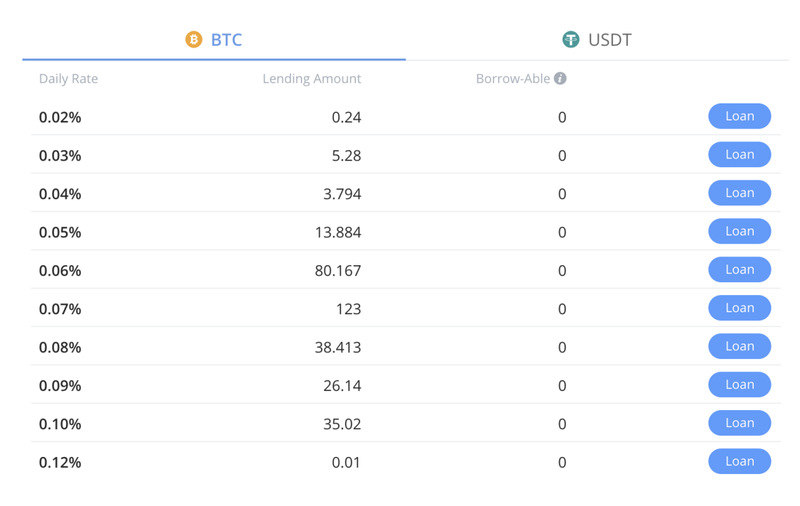This screenshot has width=800, height=506.
Task: Hit the Loan button at 0.09%
Action: pos(739,385)
